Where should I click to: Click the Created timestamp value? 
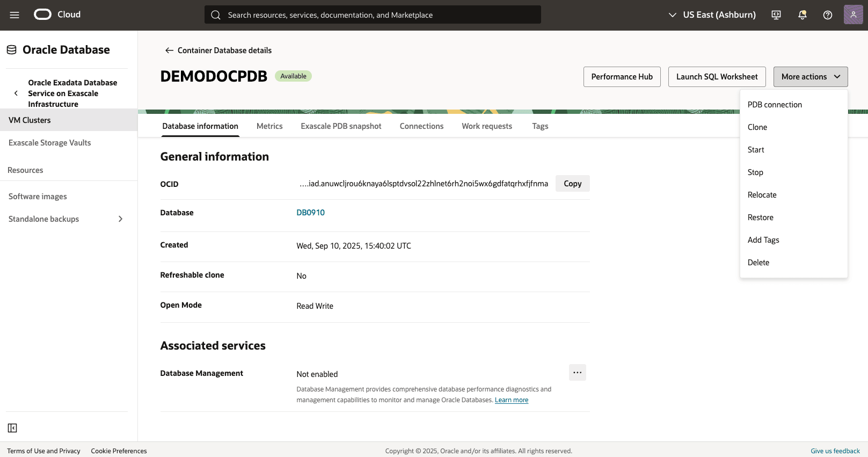click(354, 246)
